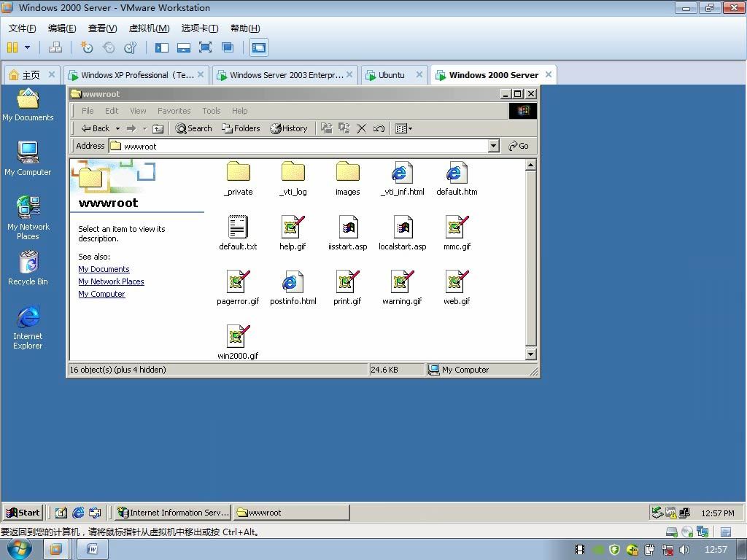Select the default.htm file
This screenshot has width=747, height=560.
click(x=457, y=179)
